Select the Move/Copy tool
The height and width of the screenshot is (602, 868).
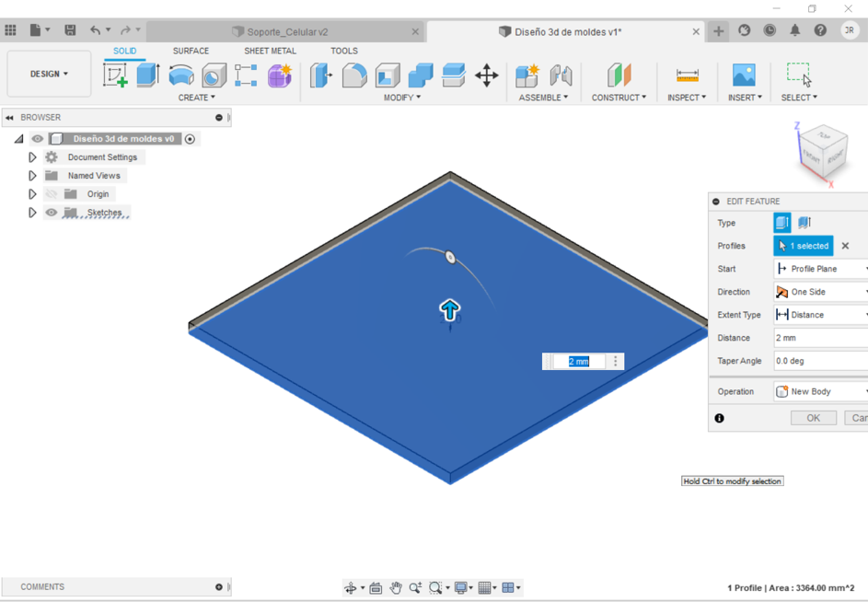point(487,75)
